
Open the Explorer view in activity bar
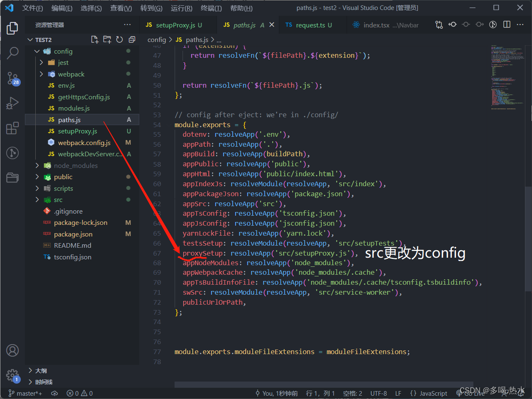click(x=12, y=28)
